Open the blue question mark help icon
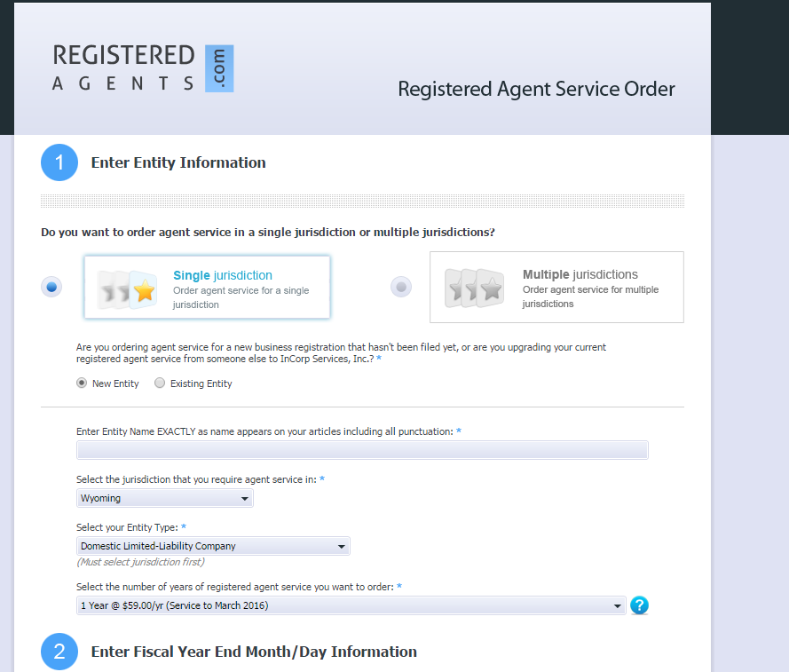789x672 pixels. (x=639, y=605)
